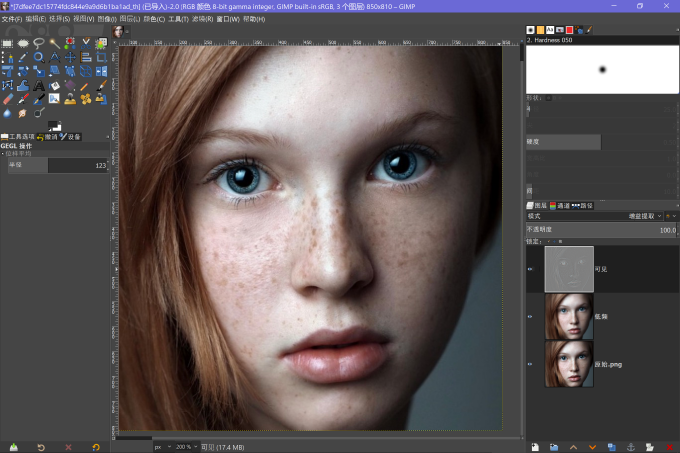This screenshot has height=453, width=680.
Task: Choose the Heal bandage tool
Action: 86,99
